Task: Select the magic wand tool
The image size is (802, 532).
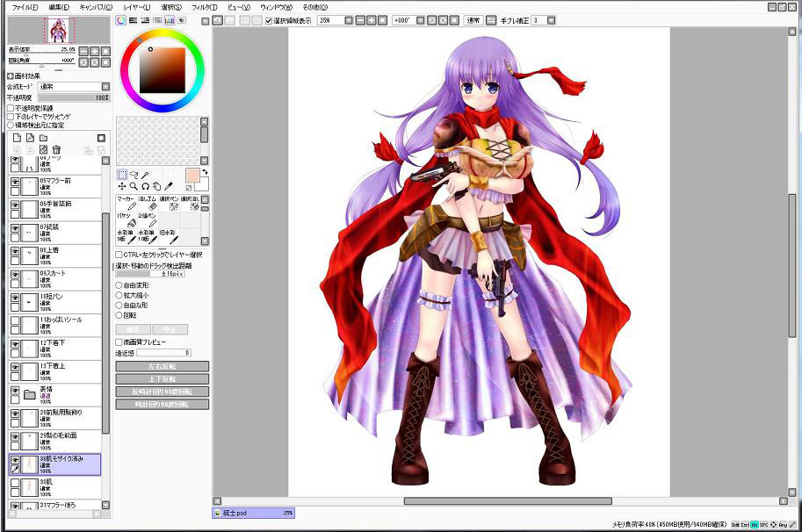Action: pos(146,175)
